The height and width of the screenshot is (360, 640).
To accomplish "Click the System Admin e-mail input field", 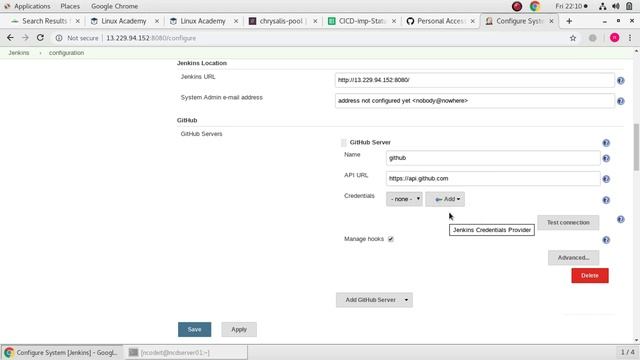I will 475,101.
